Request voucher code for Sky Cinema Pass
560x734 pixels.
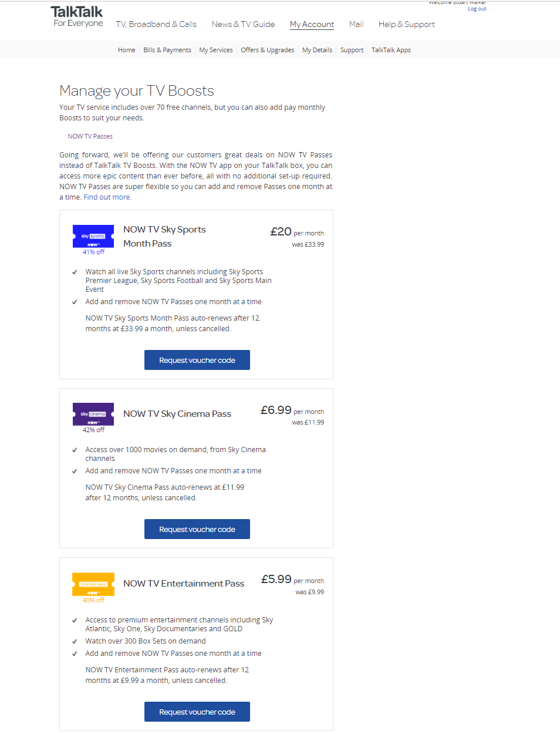tap(197, 529)
